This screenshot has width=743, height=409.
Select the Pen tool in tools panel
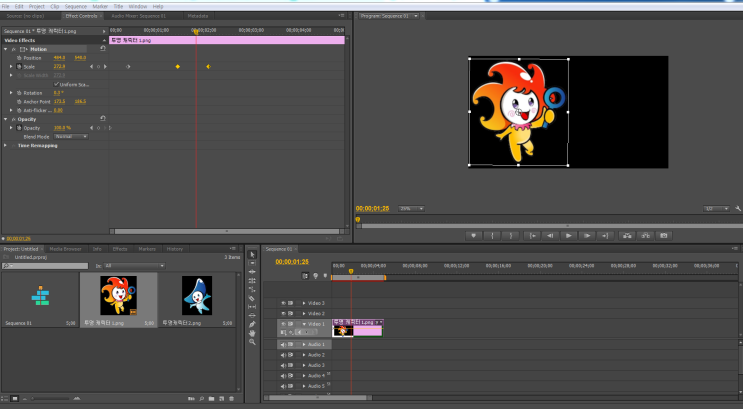pos(252,324)
